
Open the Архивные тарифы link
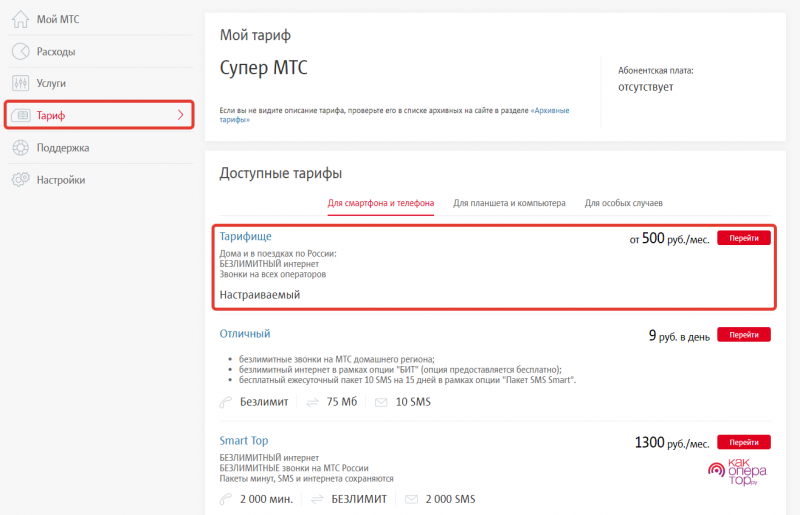[x=550, y=110]
